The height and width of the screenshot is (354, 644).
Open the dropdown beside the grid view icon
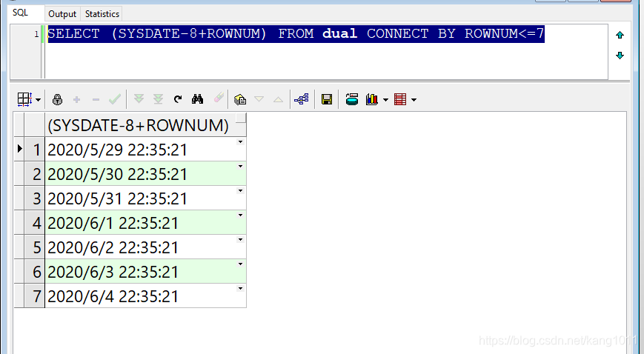tap(39, 100)
